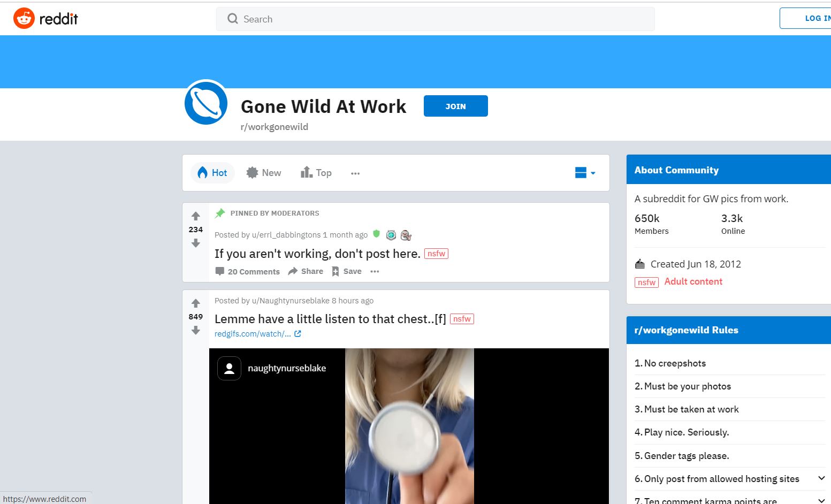Click the About Community header
Viewport: 831px width, 504px height.
point(729,170)
